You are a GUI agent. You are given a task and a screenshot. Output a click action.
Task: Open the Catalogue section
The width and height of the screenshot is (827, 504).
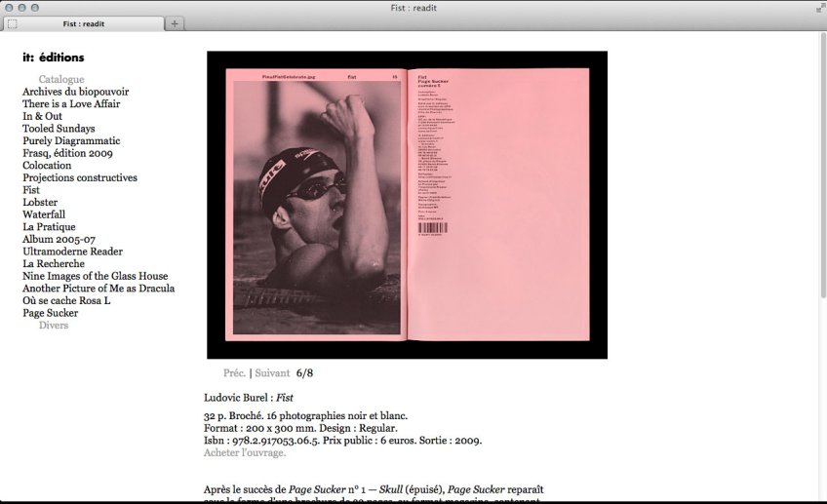pyautogui.click(x=61, y=79)
